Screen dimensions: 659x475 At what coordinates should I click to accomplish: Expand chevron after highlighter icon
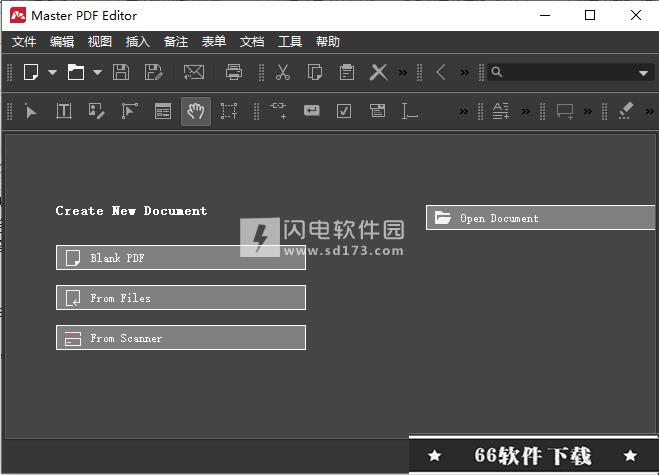tap(650, 111)
